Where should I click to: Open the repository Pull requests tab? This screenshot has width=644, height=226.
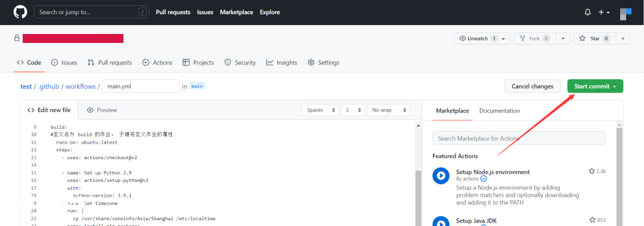click(x=110, y=63)
